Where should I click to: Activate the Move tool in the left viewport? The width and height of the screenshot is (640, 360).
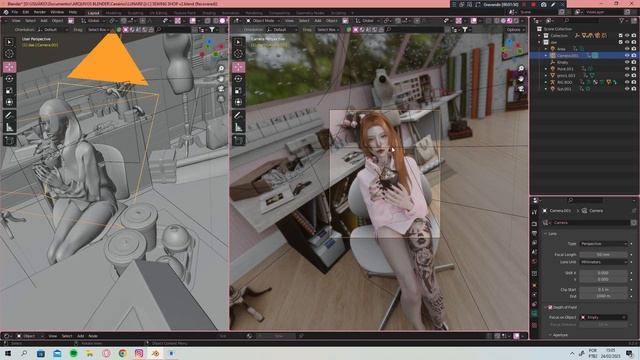(x=9, y=67)
